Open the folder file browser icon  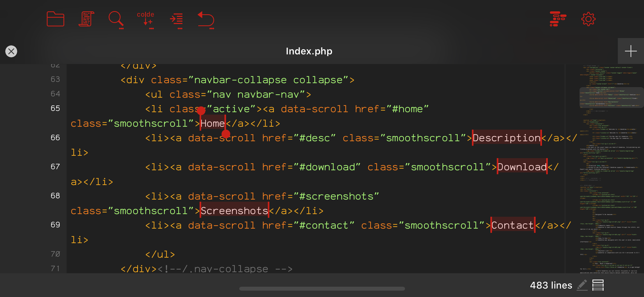click(x=55, y=19)
